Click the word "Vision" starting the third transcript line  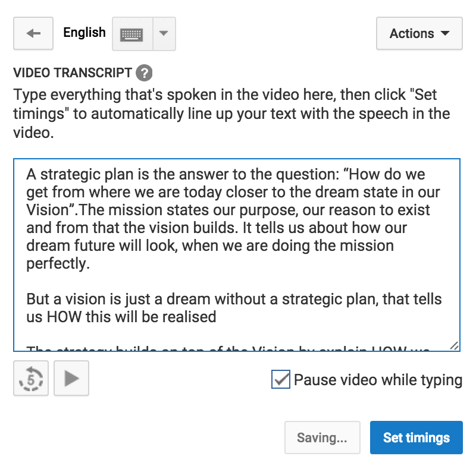[48, 210]
